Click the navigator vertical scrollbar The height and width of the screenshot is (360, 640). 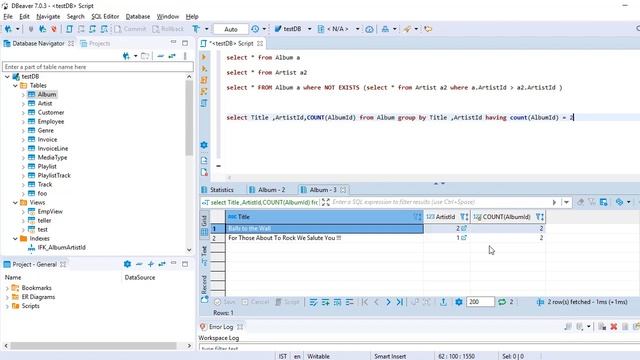pyautogui.click(x=189, y=118)
